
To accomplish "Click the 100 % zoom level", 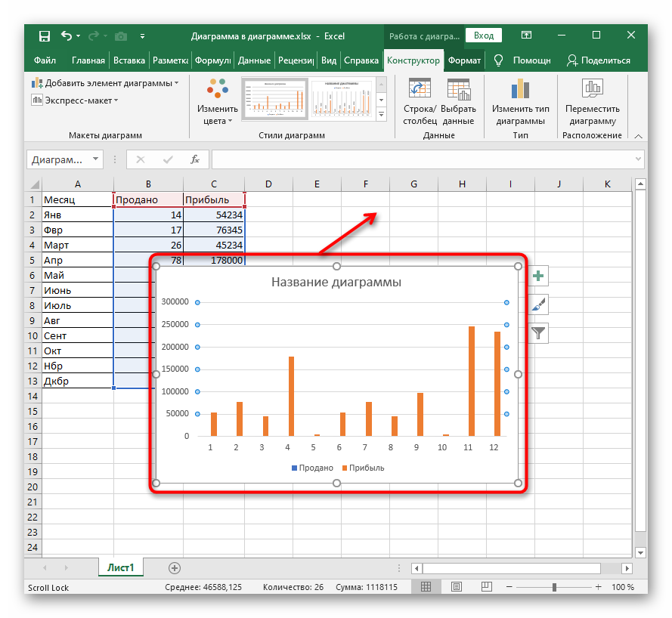I will [x=623, y=587].
